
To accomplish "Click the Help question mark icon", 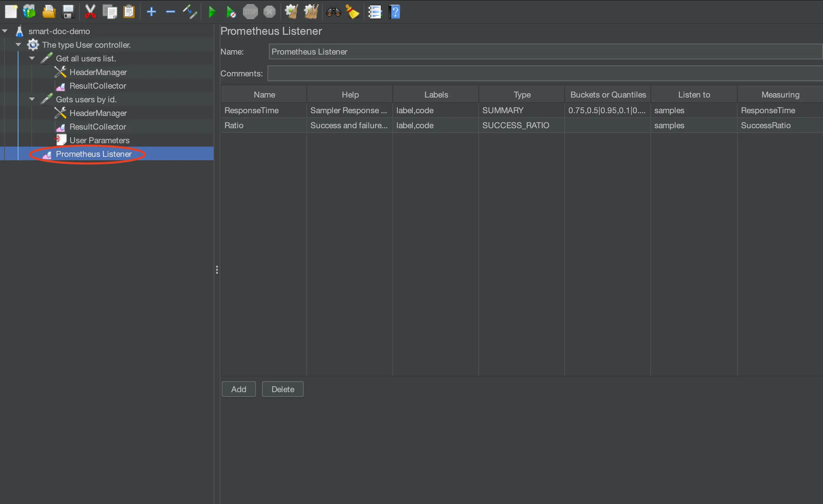I will pos(394,12).
